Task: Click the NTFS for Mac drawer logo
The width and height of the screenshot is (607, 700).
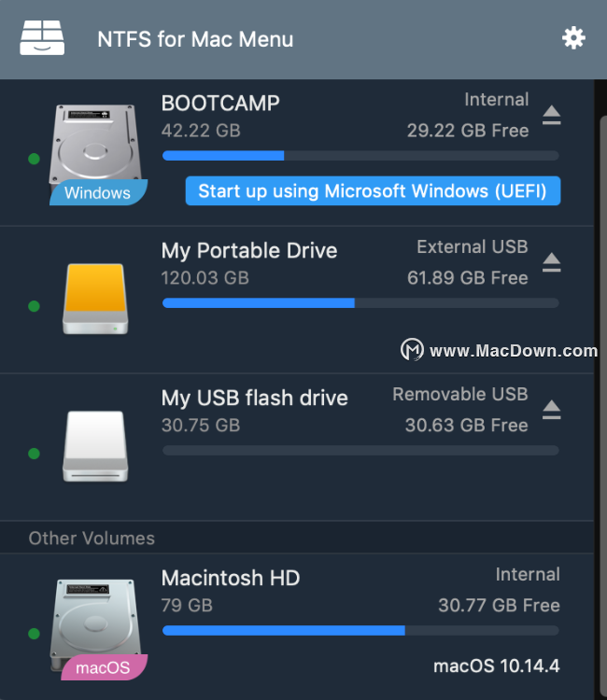Action: [42, 38]
